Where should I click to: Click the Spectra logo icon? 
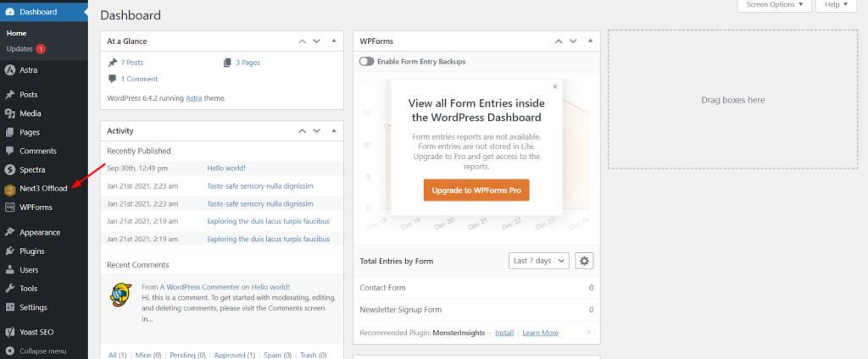tap(9, 170)
